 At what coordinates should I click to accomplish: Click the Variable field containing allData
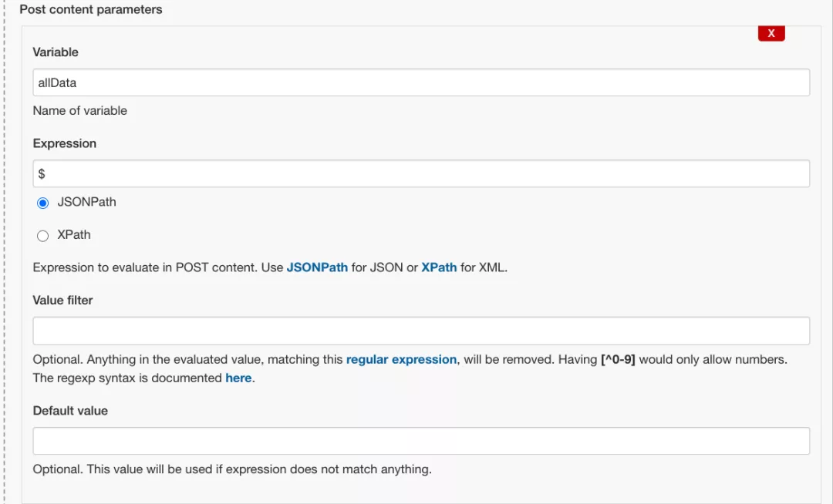coord(421,82)
